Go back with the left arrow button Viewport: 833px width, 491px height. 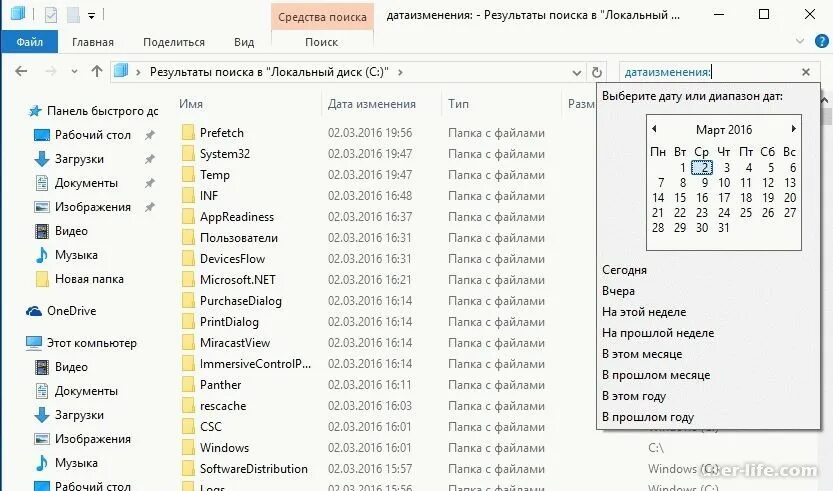pos(21,71)
